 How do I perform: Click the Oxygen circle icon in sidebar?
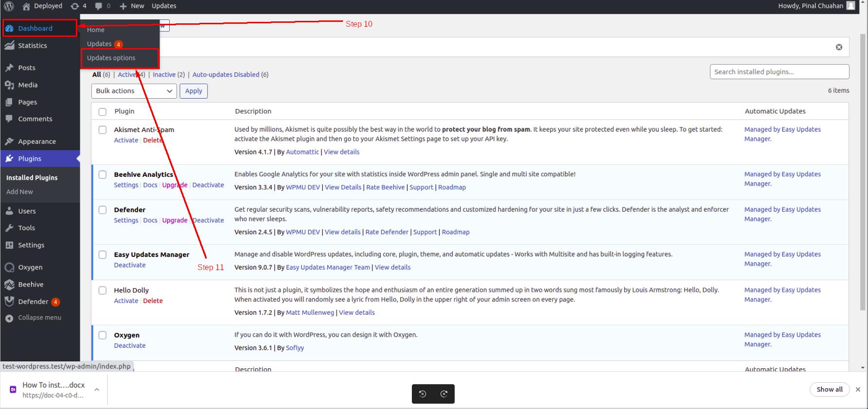(x=9, y=267)
